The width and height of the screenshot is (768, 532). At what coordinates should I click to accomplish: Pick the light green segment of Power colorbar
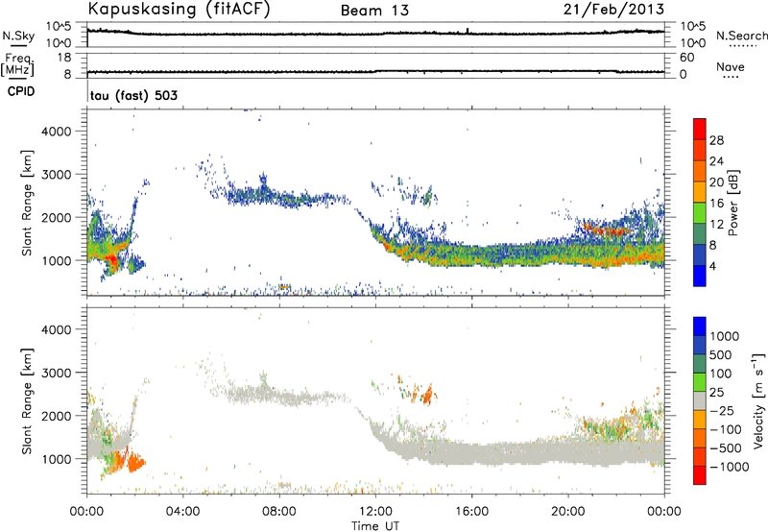[700, 213]
